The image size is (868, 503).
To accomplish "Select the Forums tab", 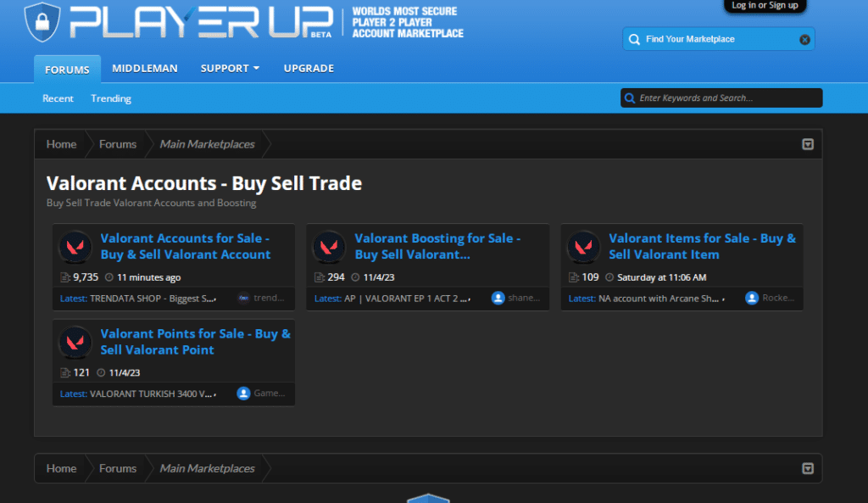I will click(x=67, y=70).
